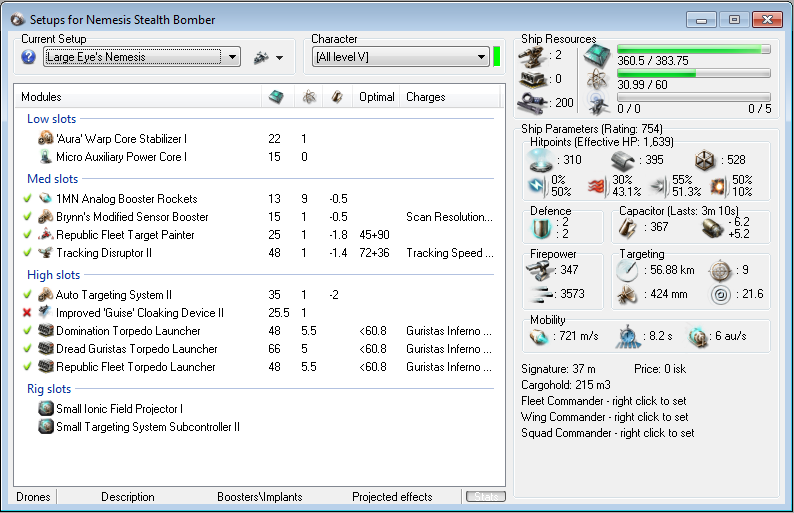Click the Small Ionic Field Projector rig icon
Screen dimensions: 794x513
click(x=46, y=408)
